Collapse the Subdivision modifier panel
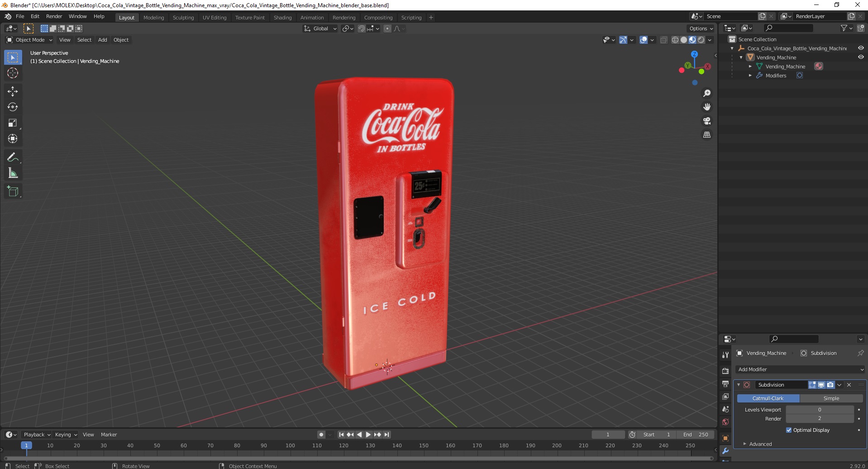Viewport: 868px width, 469px height. coord(739,385)
